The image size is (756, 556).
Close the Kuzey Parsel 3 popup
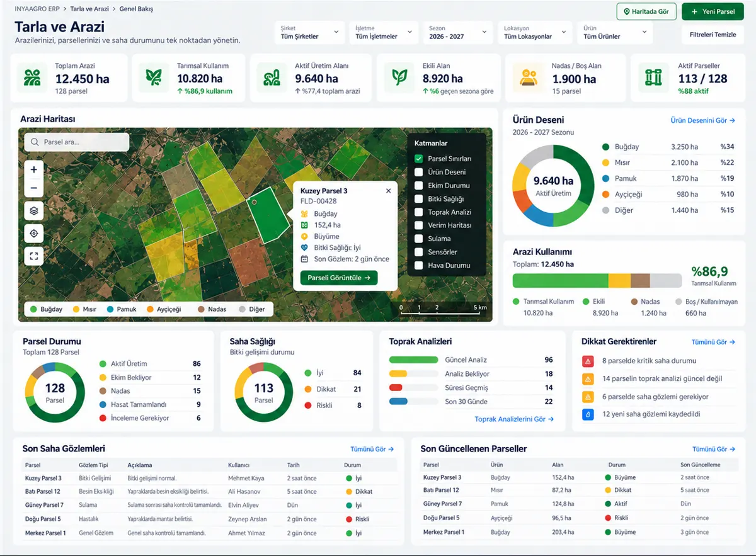(388, 191)
